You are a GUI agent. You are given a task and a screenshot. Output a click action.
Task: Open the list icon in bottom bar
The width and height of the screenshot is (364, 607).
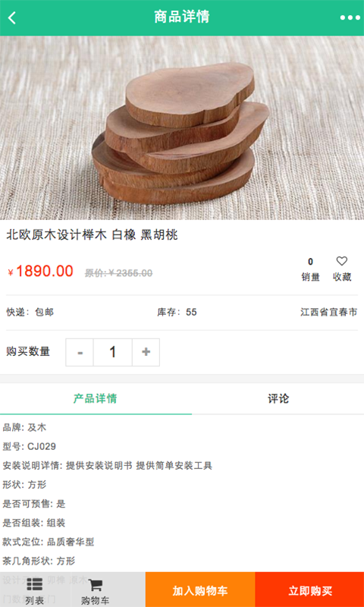tap(35, 583)
